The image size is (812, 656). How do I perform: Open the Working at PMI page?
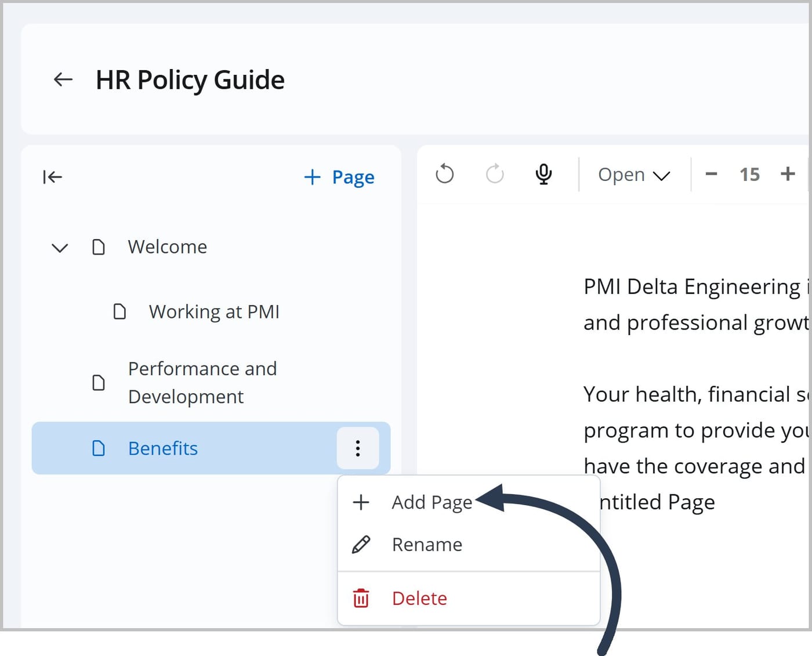coord(214,312)
